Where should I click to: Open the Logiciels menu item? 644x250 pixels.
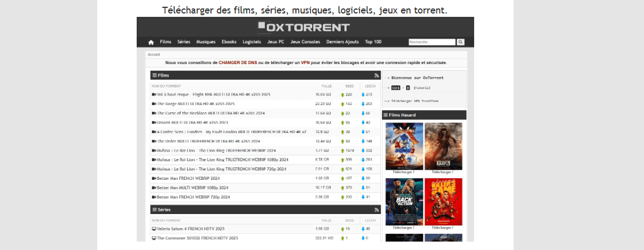point(252,42)
